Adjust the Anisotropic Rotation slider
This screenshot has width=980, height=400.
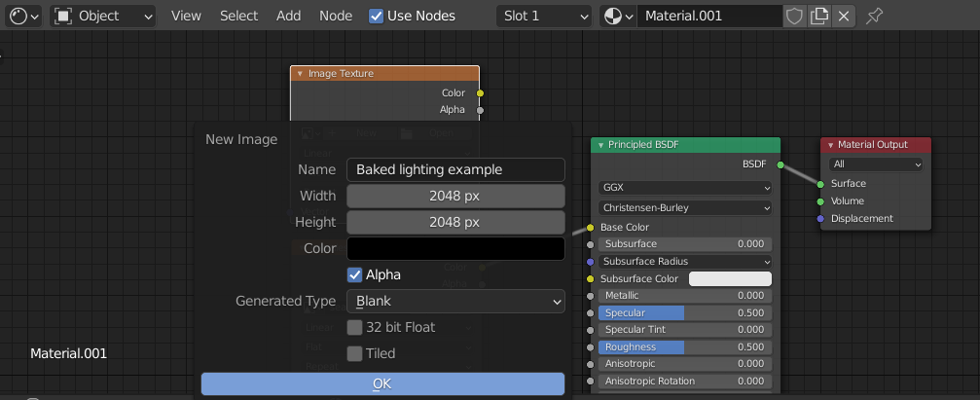(685, 382)
